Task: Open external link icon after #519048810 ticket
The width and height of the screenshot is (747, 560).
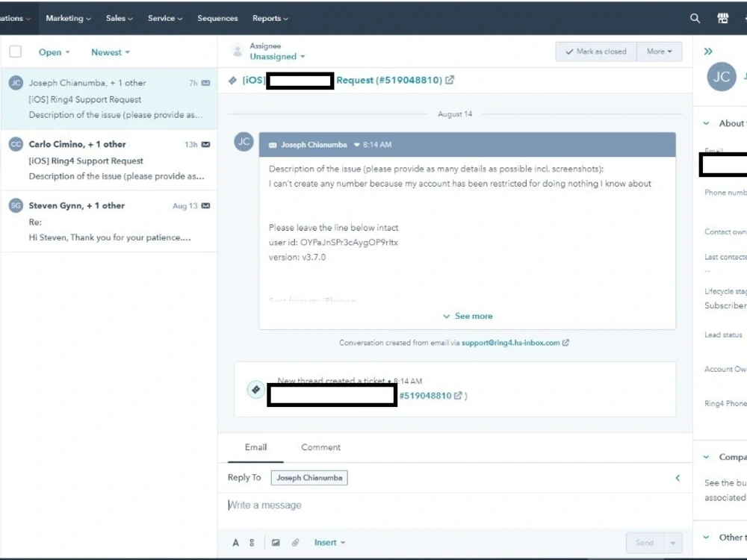Action: tap(458, 395)
